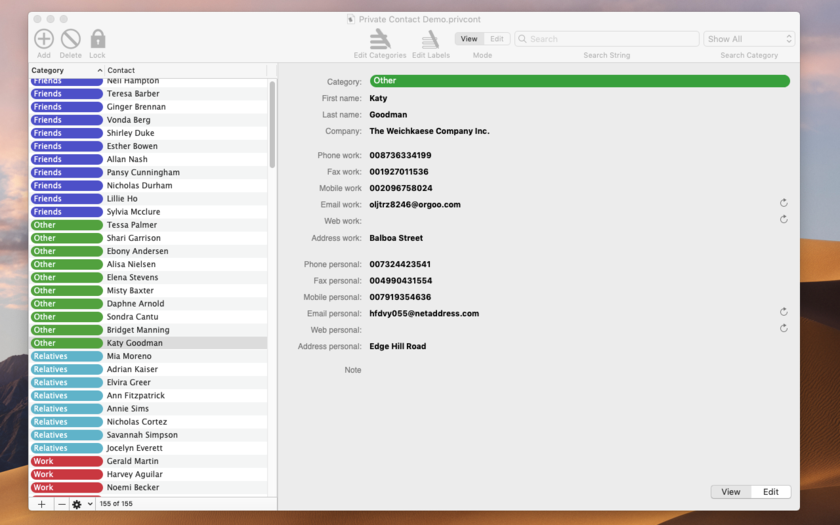Screen dimensions: 840x525
Task: Click the Contact column header
Action: point(185,71)
